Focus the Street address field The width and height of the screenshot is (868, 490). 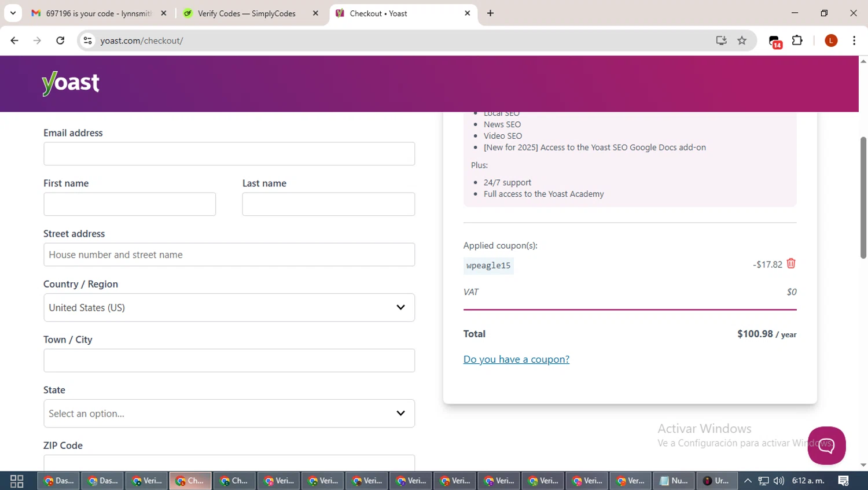229,255
